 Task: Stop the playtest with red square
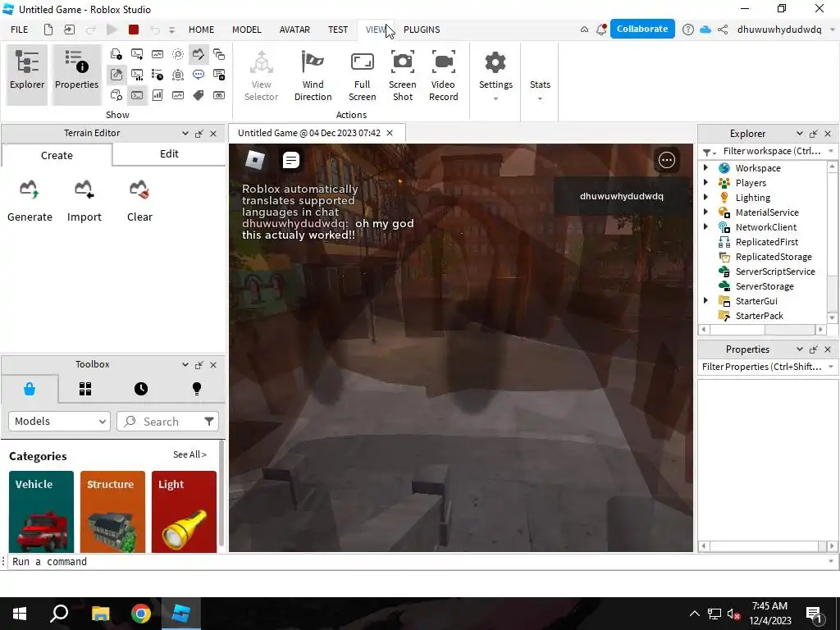pyautogui.click(x=134, y=30)
